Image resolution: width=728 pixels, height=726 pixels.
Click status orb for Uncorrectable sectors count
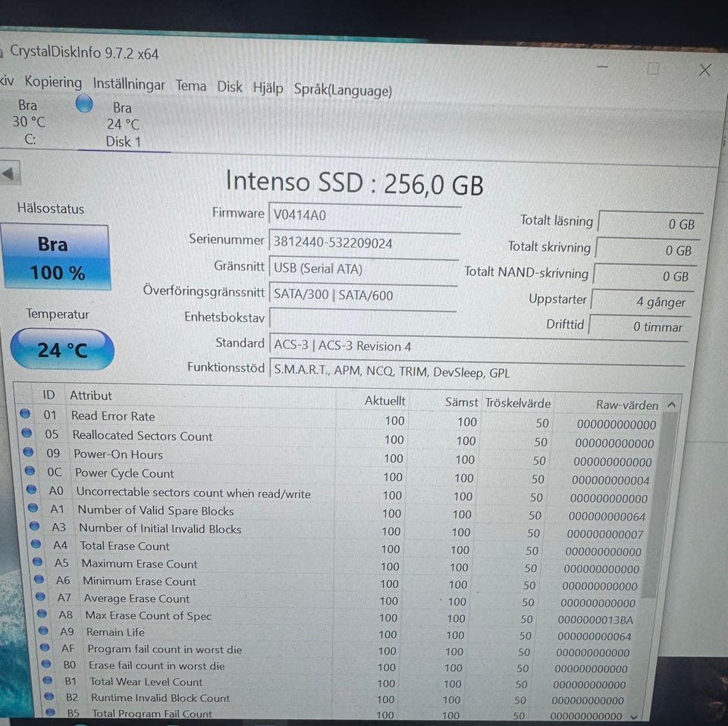pyautogui.click(x=32, y=489)
